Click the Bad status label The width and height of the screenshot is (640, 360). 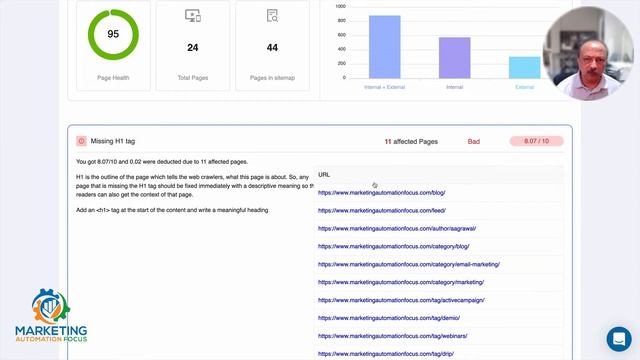473,142
